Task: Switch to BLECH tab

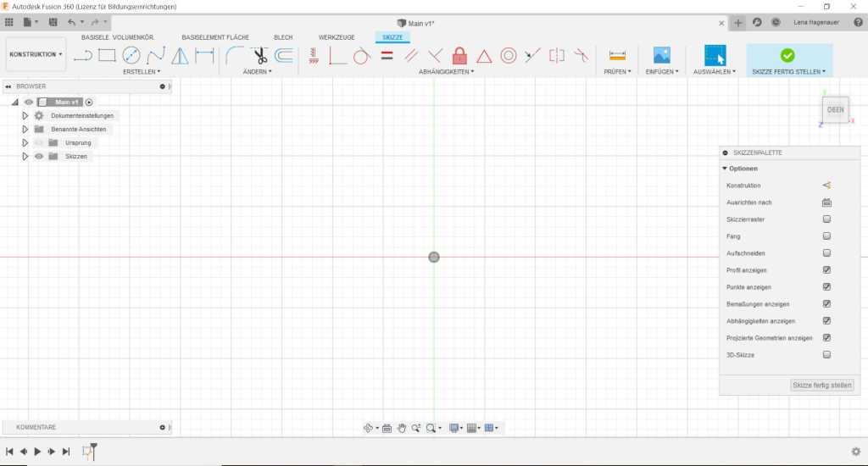Action: (283, 37)
